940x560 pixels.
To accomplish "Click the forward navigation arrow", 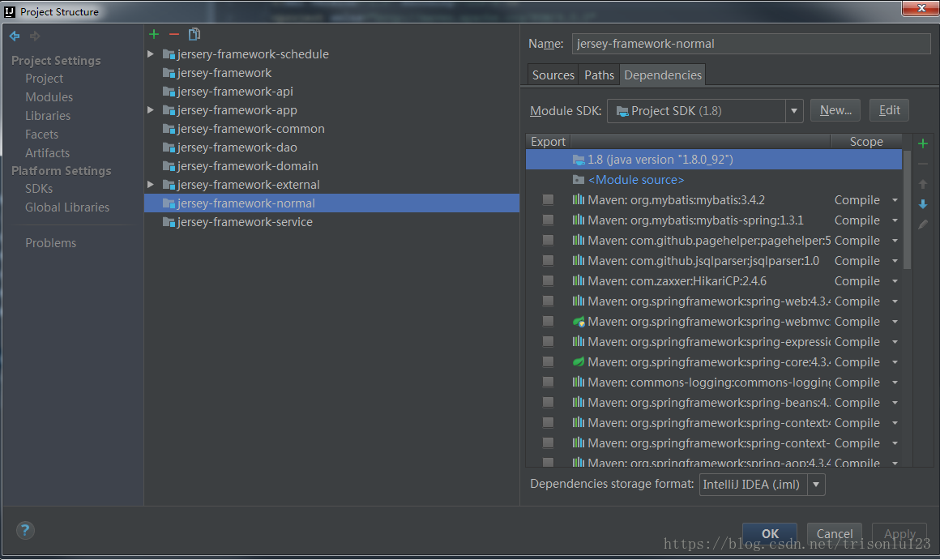I will tap(35, 36).
